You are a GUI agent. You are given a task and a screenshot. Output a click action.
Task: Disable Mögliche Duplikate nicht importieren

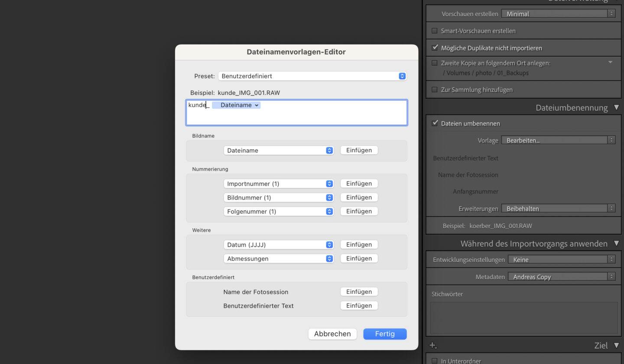[435, 48]
